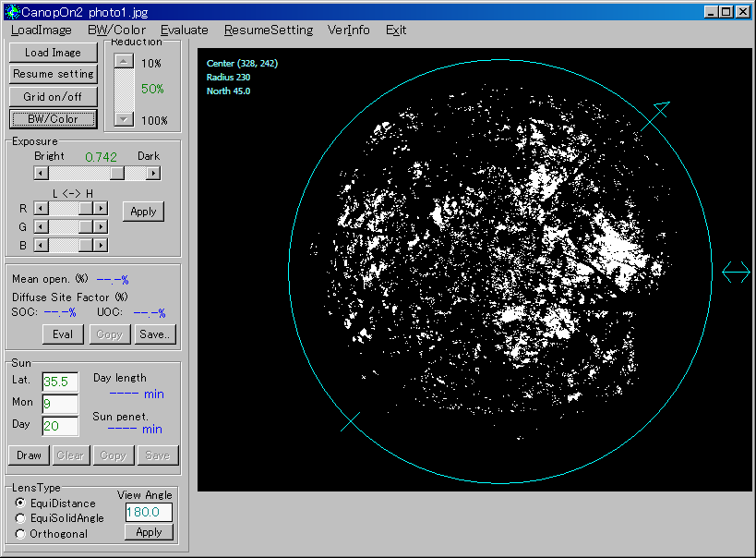
Task: Click the Exposure slider thumb
Action: coord(117,173)
